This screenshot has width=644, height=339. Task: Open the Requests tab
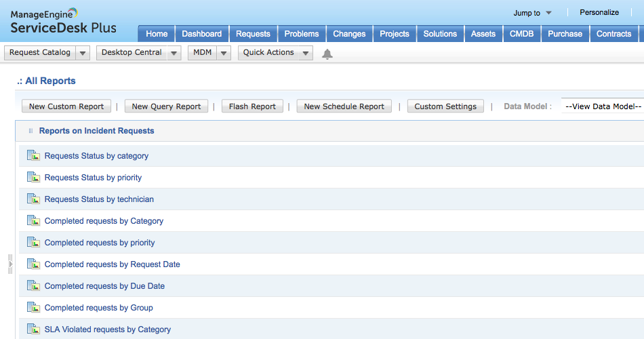pos(253,34)
